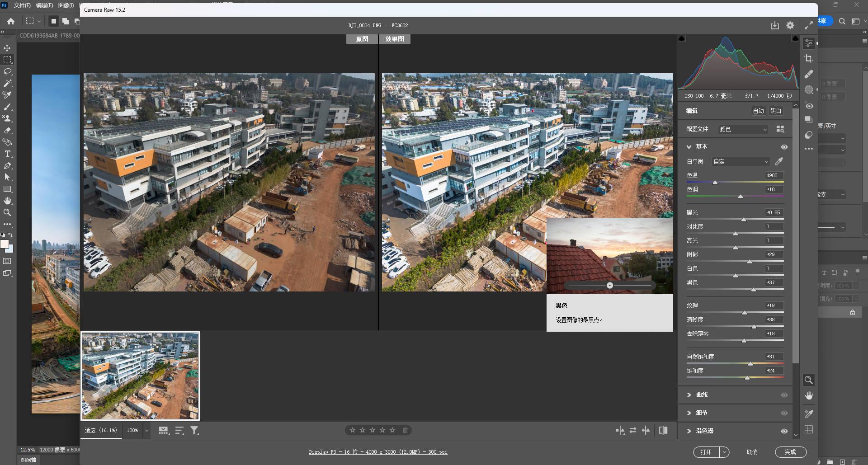
Task: Toggle Photoshop quick mask mode
Action: click(x=7, y=261)
